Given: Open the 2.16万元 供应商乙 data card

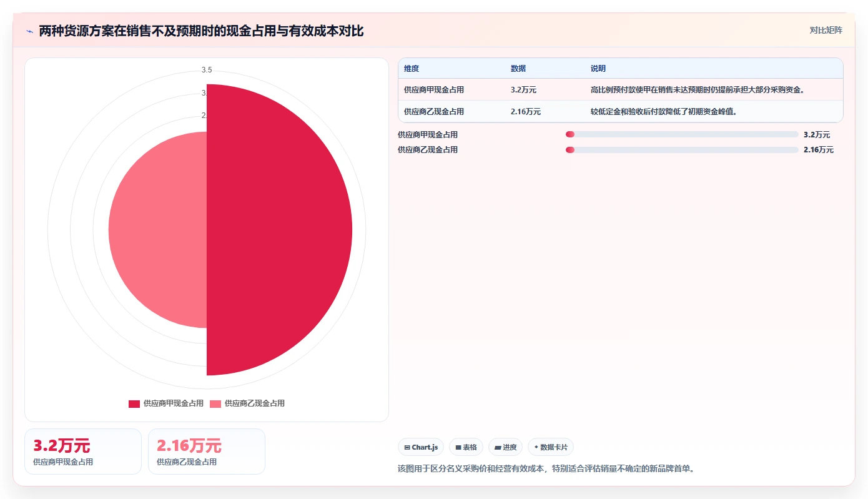Looking at the screenshot, I should click(207, 452).
